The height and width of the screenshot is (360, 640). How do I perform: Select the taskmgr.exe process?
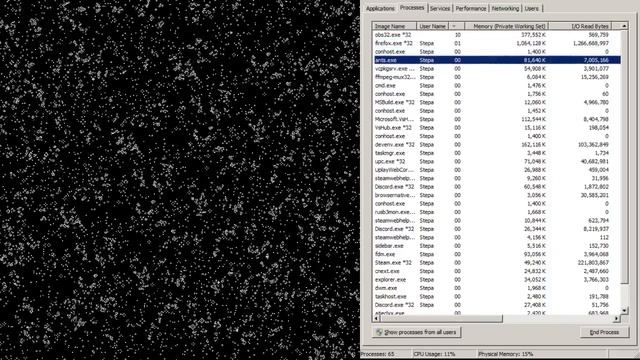coord(497,153)
